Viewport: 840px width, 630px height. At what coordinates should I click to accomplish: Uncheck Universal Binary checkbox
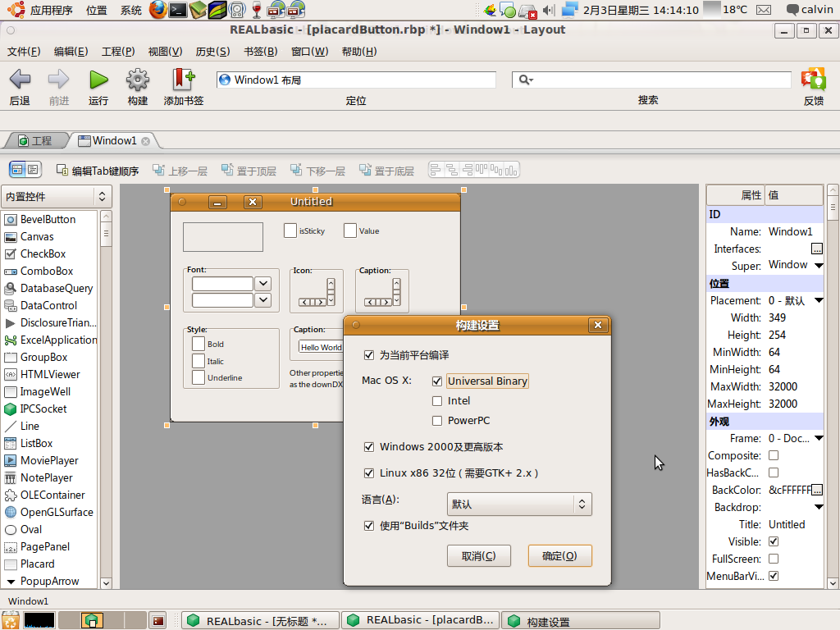point(437,381)
